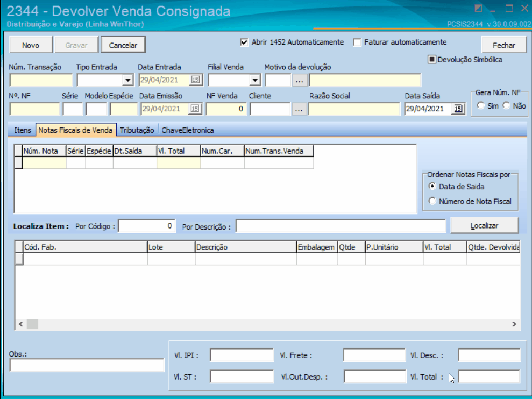Click the Cód. Fab. column header
The height and width of the screenshot is (399, 532).
(85, 247)
